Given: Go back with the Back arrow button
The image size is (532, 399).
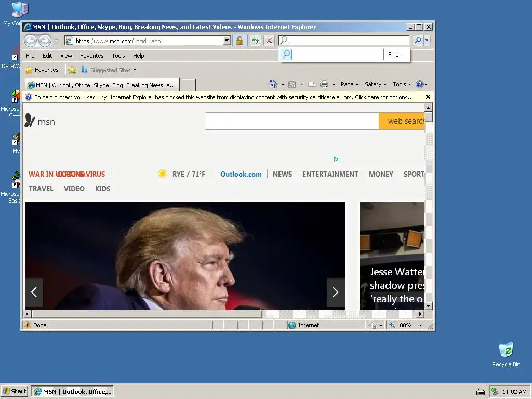Looking at the screenshot, I should [30, 41].
